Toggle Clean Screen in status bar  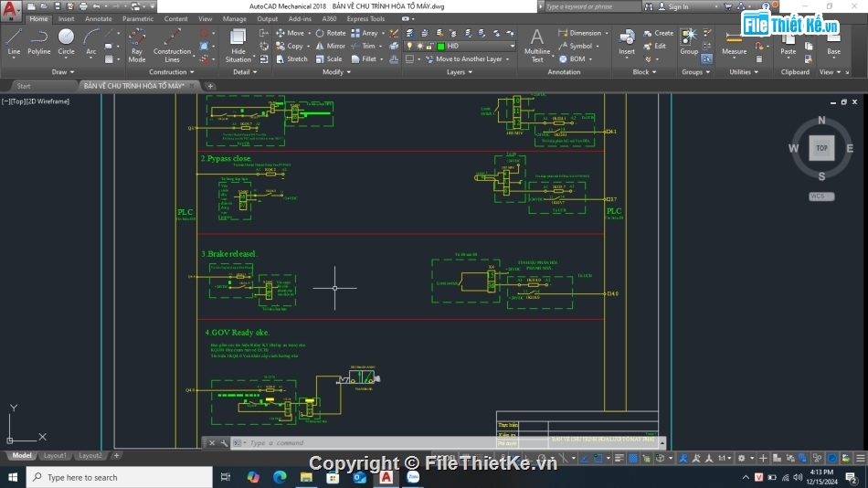click(846, 458)
